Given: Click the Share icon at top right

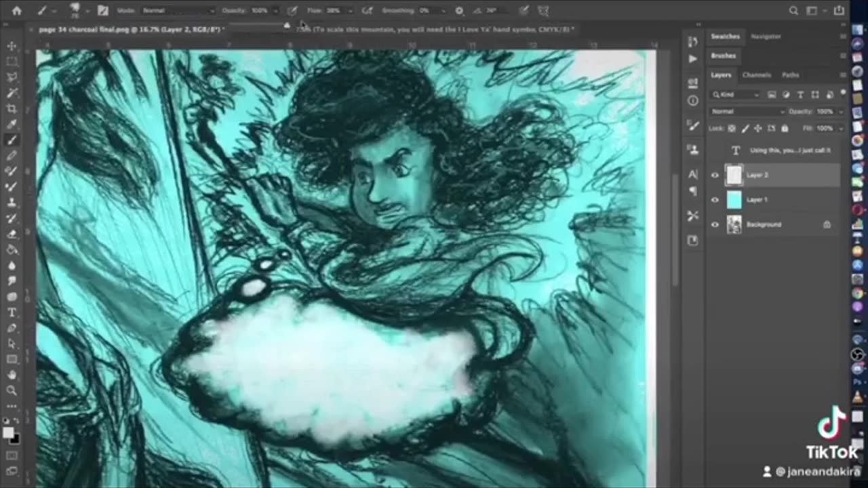Looking at the screenshot, I should point(840,10).
